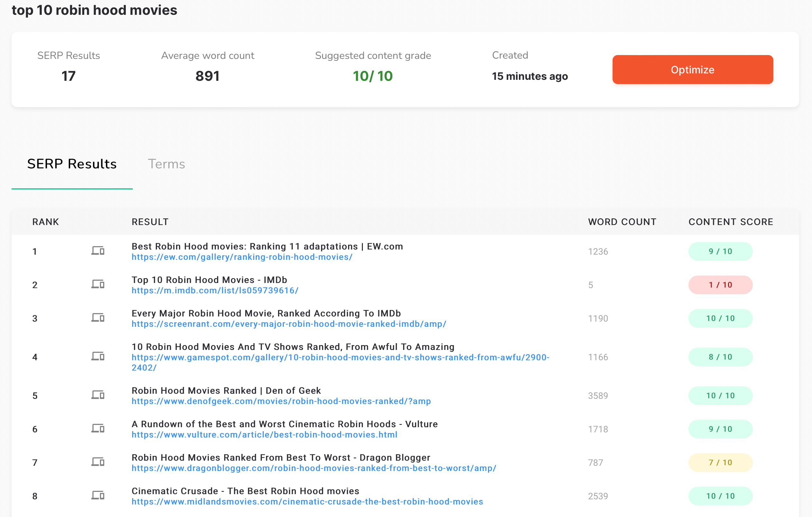Click the device icon in the Screenrant row
This screenshot has width=812, height=517.
98,318
